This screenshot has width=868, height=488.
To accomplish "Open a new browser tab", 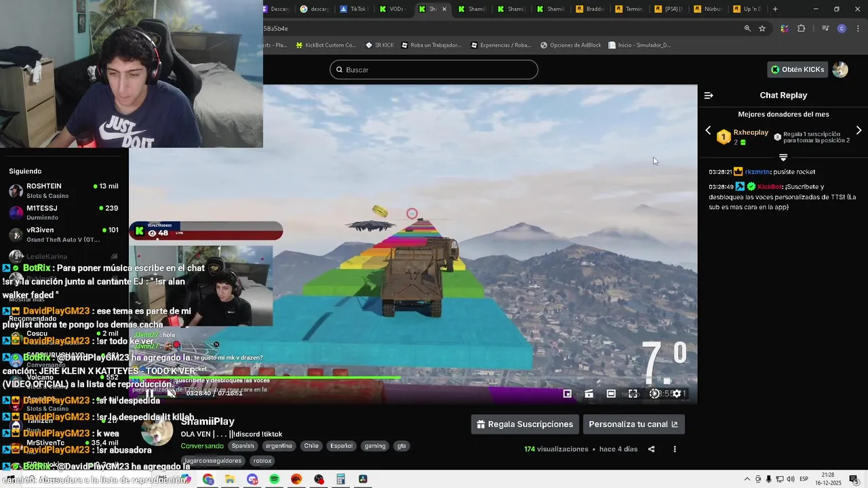I will (x=775, y=9).
